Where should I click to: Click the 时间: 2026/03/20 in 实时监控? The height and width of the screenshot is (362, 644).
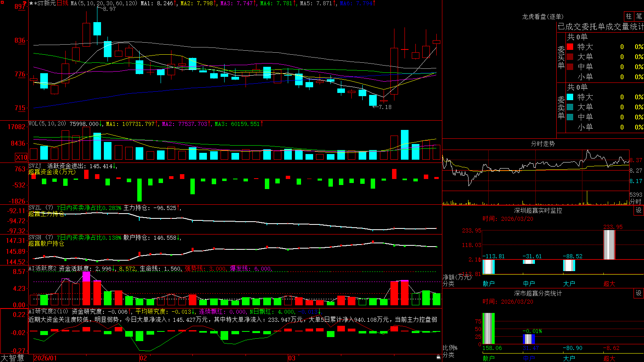point(508,219)
